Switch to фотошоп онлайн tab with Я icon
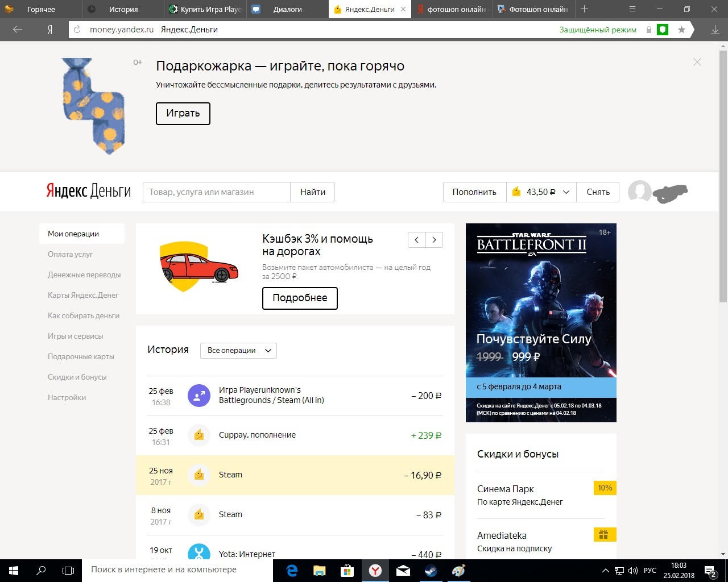728x582 pixels. point(451,9)
